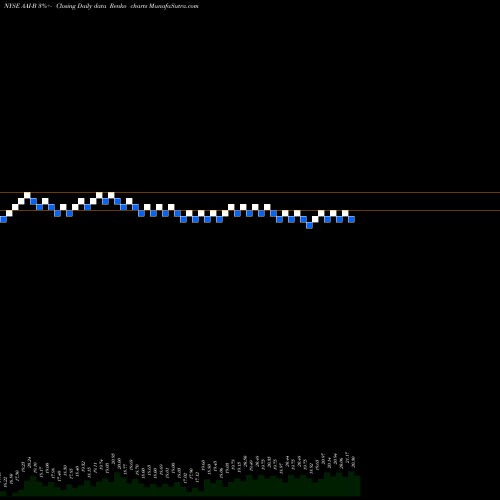Click the NYSE AAI-B chart title
Image resolution: width=500 pixels, height=500 pixels.
(x=101, y=6)
